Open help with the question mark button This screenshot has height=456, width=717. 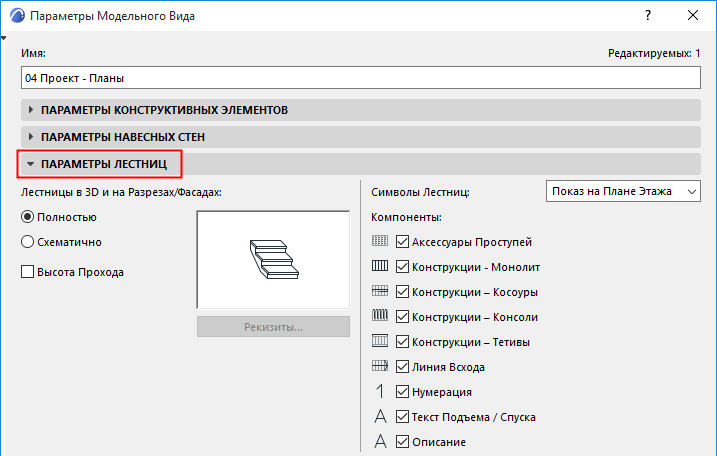(x=648, y=16)
